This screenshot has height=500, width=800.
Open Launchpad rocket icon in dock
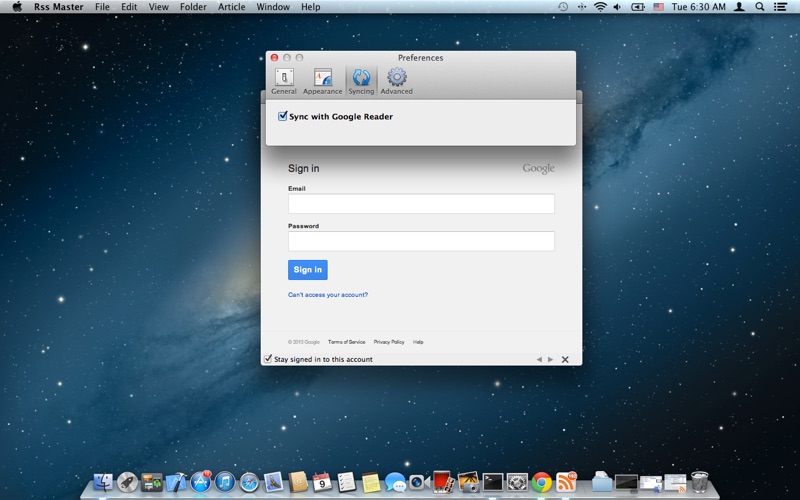coord(127,482)
